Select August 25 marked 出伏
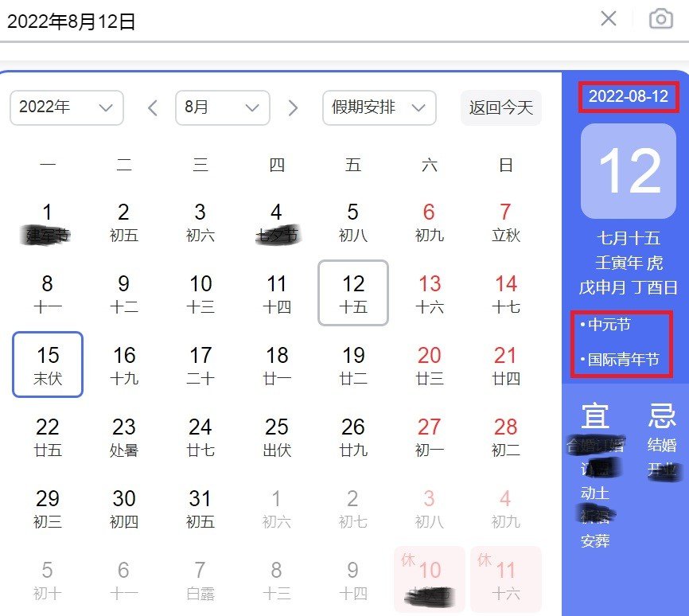 pos(276,436)
